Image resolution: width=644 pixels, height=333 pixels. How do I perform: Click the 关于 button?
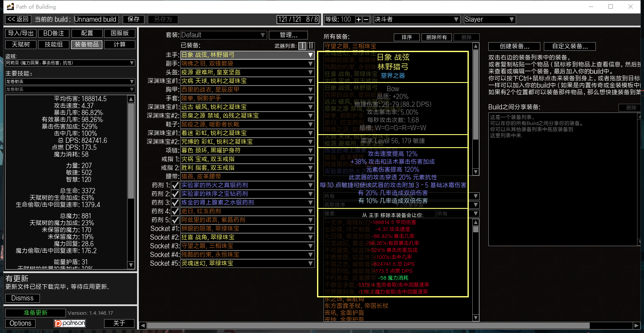tap(119, 323)
